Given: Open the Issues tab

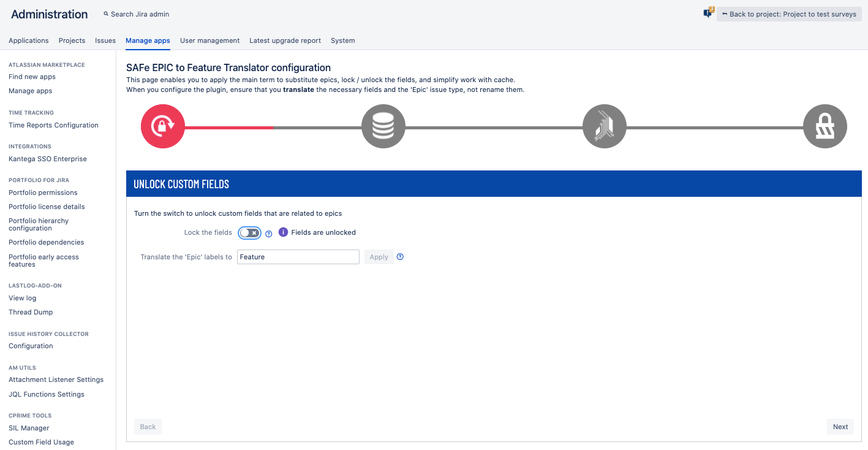Looking at the screenshot, I should [x=105, y=40].
